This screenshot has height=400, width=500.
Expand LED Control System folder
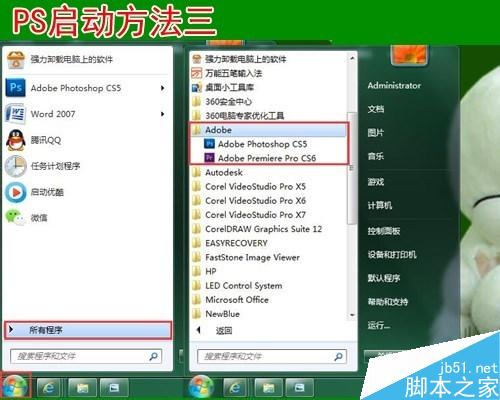[x=269, y=286]
